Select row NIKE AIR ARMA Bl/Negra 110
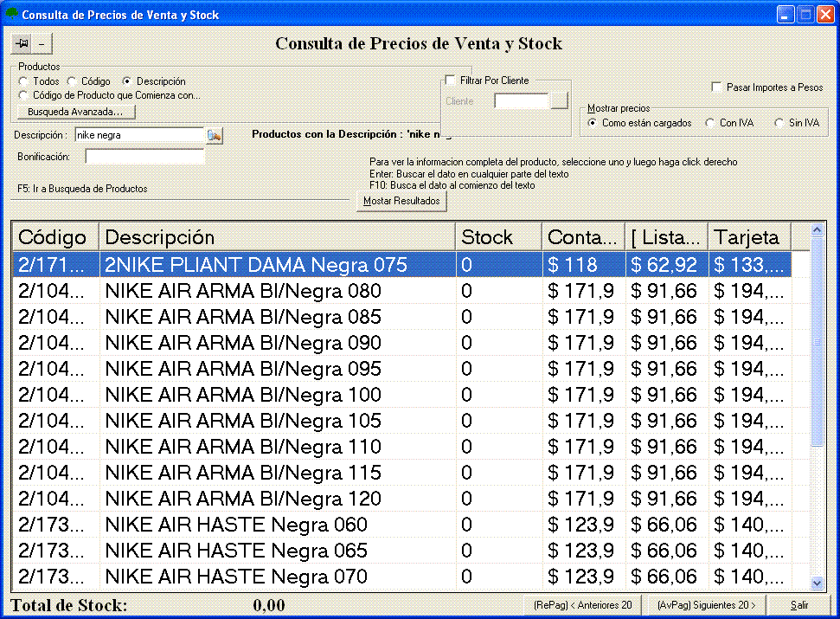This screenshot has height=619, width=840. tap(401, 447)
